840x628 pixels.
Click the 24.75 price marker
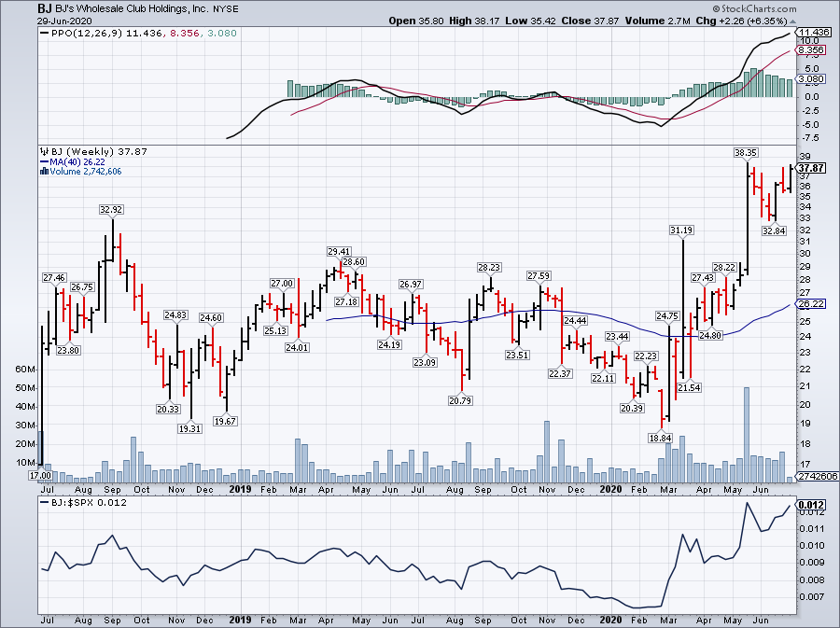667,316
